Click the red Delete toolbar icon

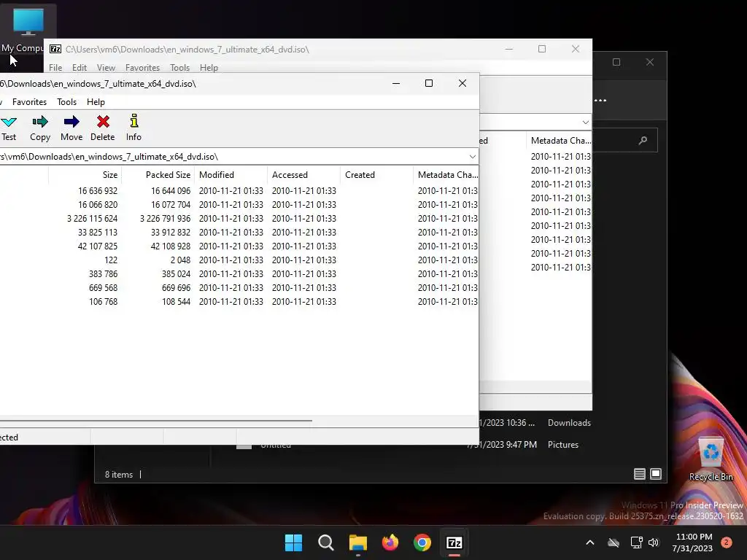coord(102,128)
